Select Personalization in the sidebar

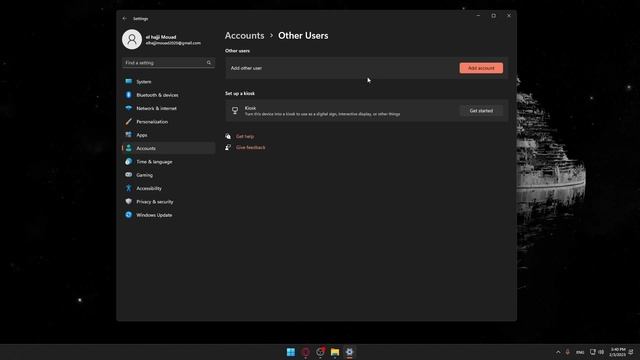169,122
